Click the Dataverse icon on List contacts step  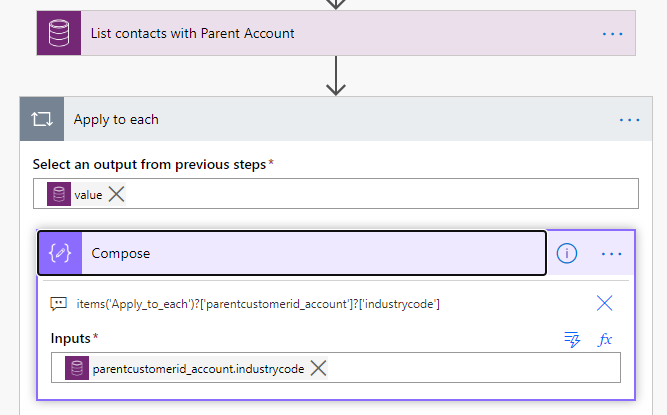(x=59, y=33)
